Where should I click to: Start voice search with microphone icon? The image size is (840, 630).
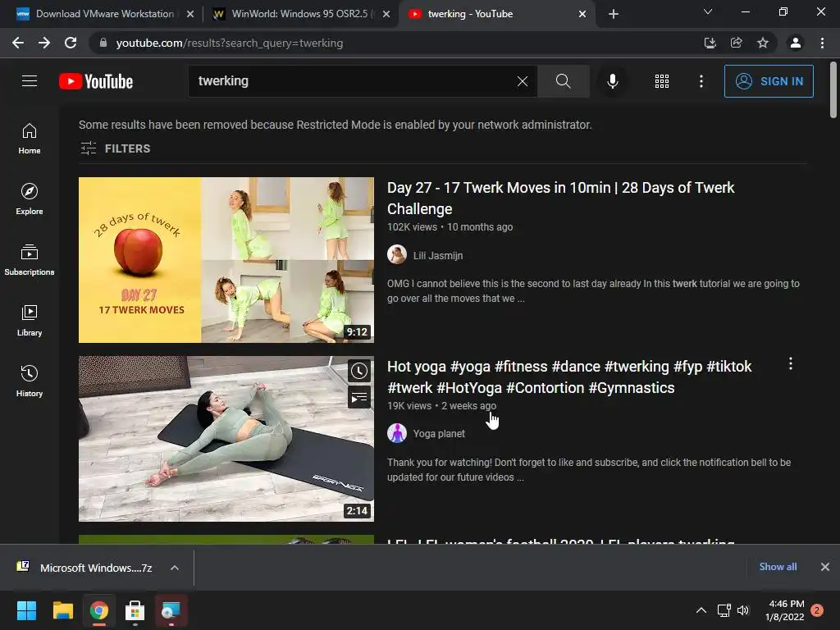(612, 81)
